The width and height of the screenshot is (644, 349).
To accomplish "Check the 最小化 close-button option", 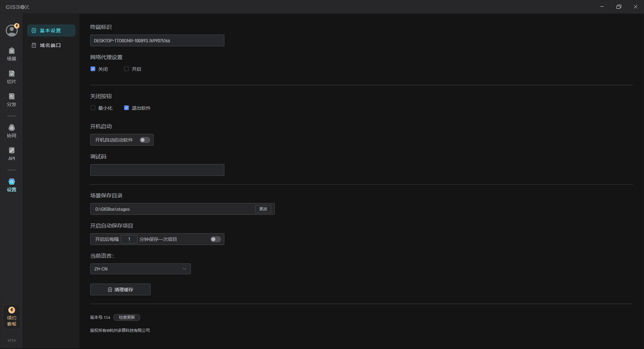I will click(93, 108).
